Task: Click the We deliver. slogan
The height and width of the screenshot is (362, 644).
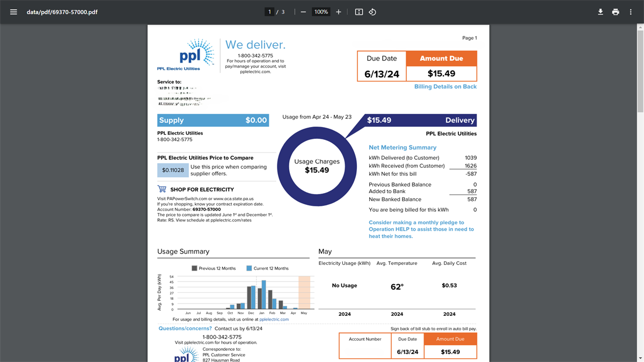Action: [255, 45]
